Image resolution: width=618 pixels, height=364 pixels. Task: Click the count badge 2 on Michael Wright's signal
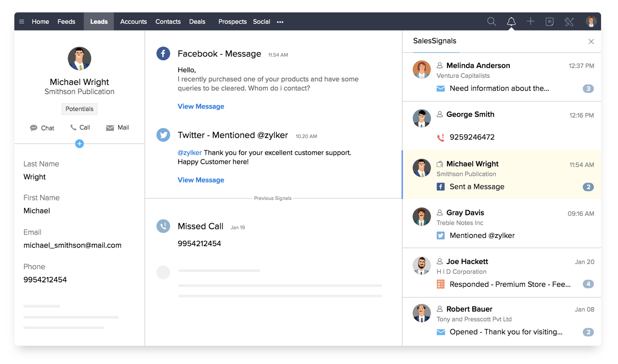point(588,187)
